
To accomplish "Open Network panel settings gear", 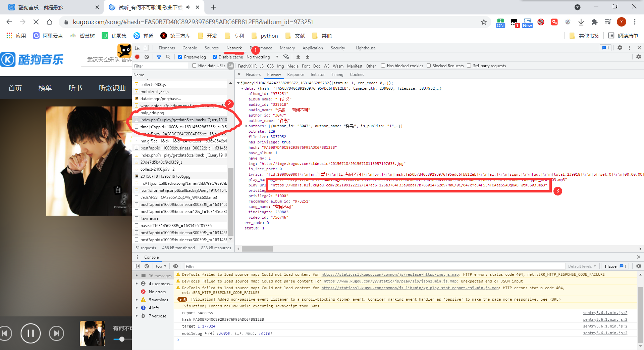I will click(639, 57).
